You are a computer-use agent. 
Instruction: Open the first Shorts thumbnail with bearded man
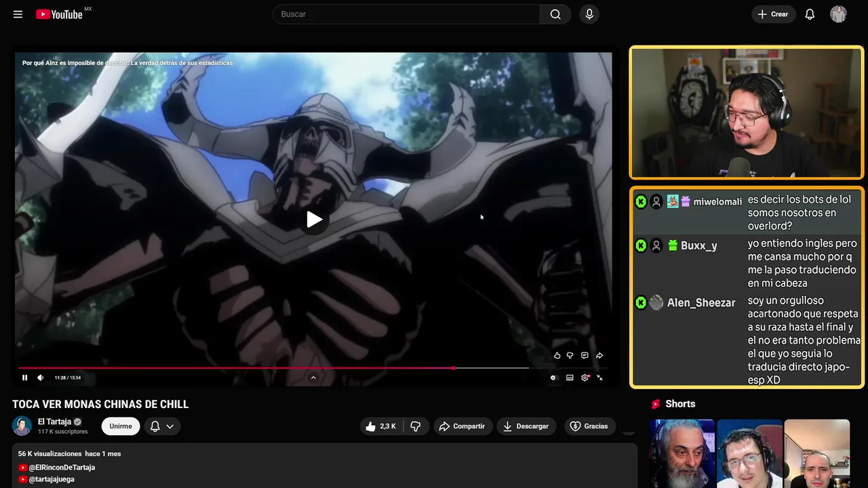click(x=682, y=453)
